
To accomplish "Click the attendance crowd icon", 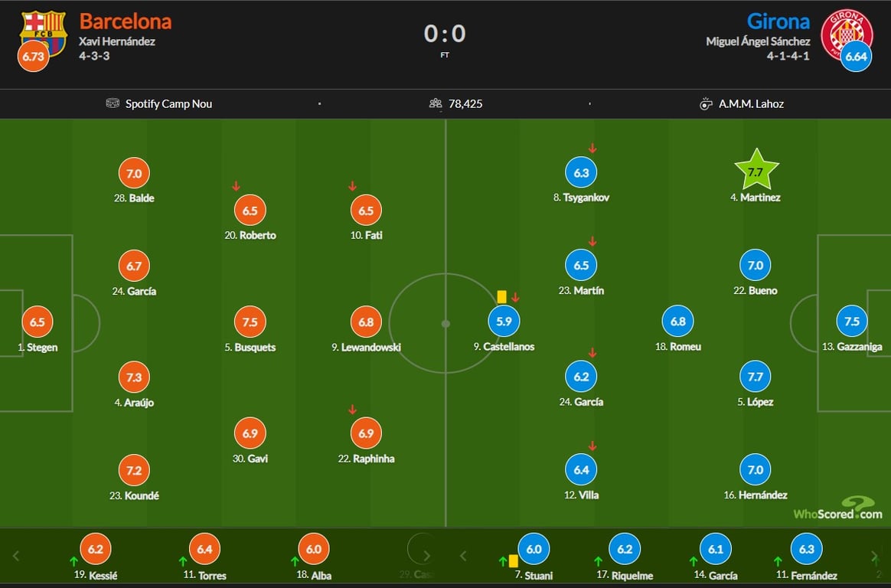I will (436, 103).
